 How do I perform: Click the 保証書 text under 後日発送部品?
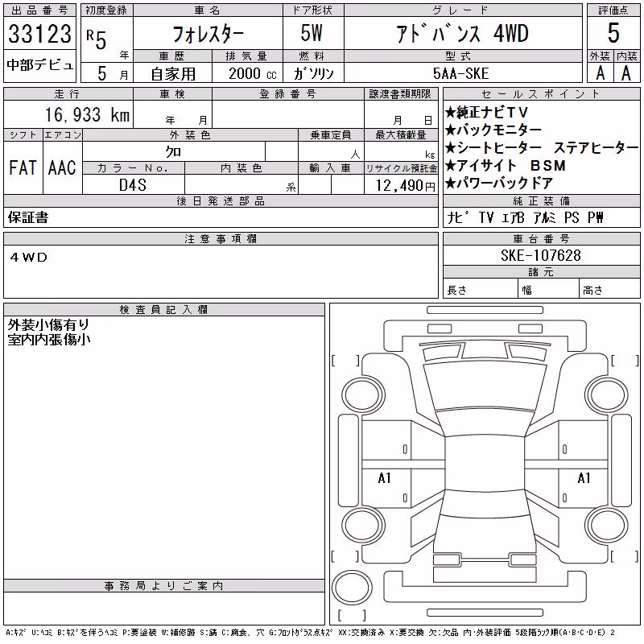28,217
